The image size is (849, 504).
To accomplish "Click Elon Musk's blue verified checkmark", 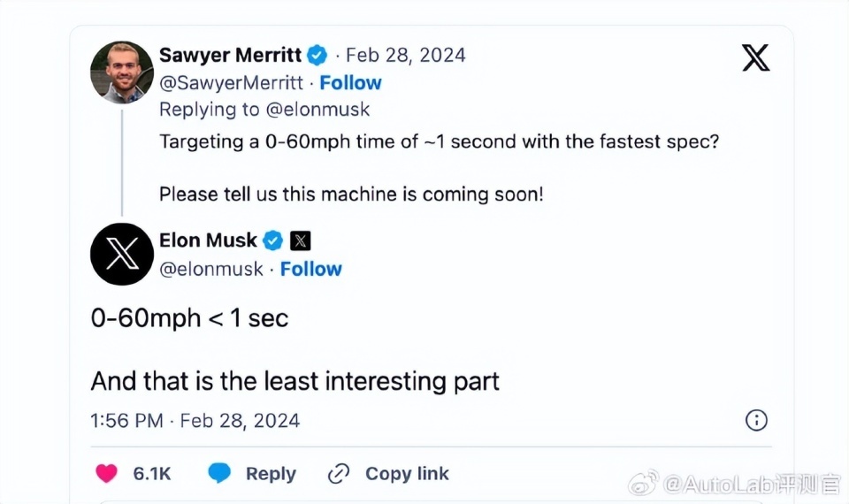I will [x=273, y=241].
